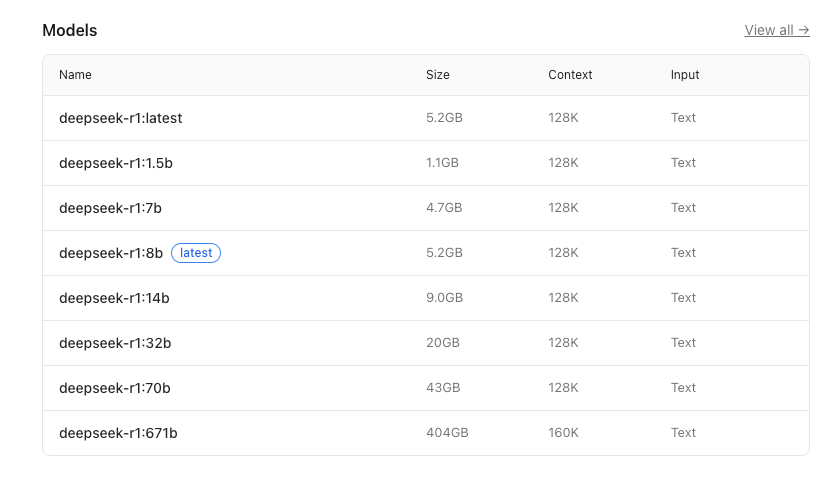Open the View all models link

point(777,31)
